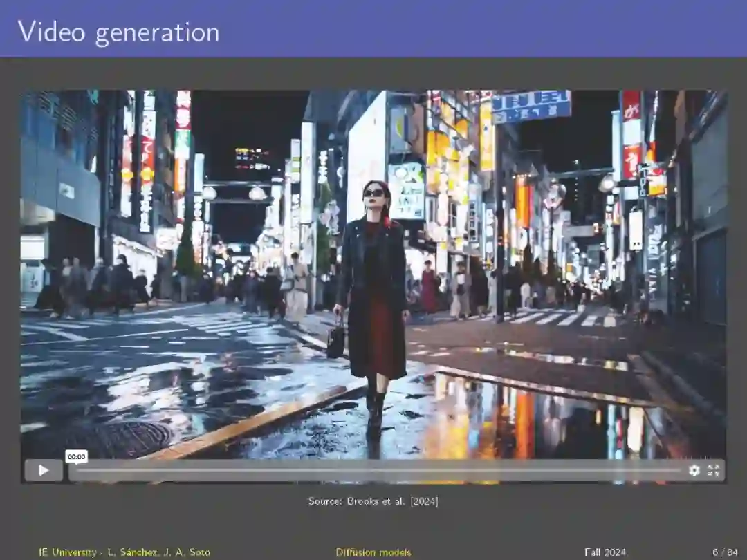Click the 'Video generation' slide title
747x560 pixels.
pyautogui.click(x=118, y=32)
